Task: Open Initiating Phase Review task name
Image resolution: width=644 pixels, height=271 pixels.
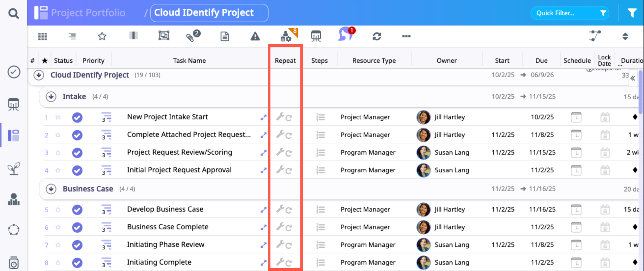Action: tap(165, 244)
